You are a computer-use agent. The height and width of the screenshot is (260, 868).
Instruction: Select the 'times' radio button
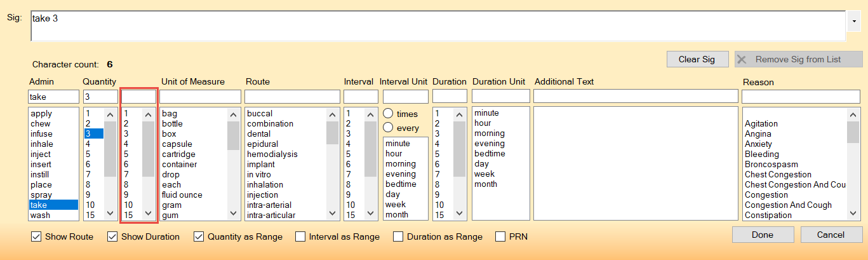[x=389, y=114]
